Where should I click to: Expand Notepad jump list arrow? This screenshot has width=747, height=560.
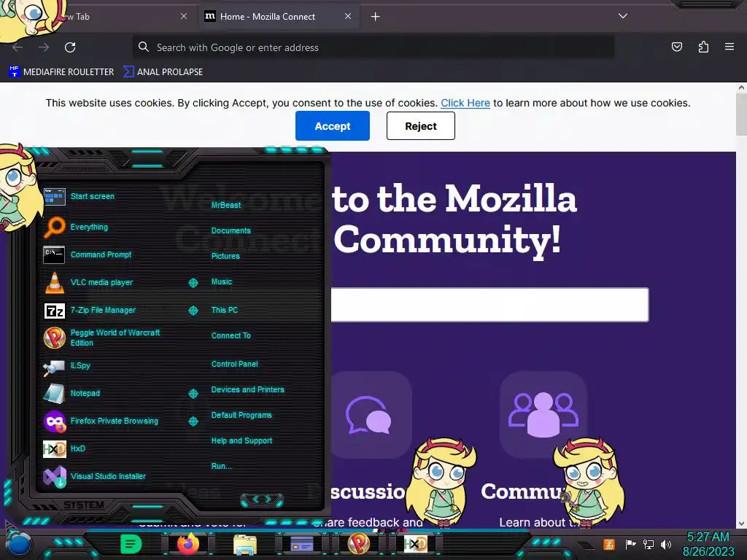(x=193, y=393)
